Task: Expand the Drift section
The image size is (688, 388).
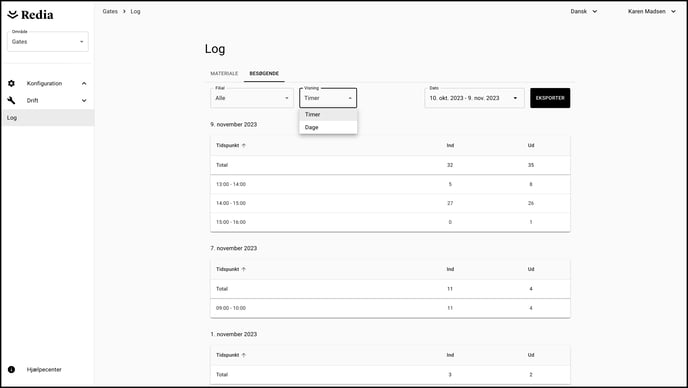Action: click(84, 101)
